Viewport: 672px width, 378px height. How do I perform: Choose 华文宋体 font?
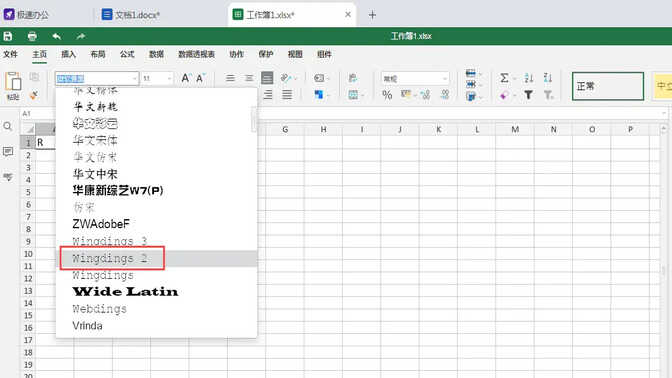(x=156, y=140)
